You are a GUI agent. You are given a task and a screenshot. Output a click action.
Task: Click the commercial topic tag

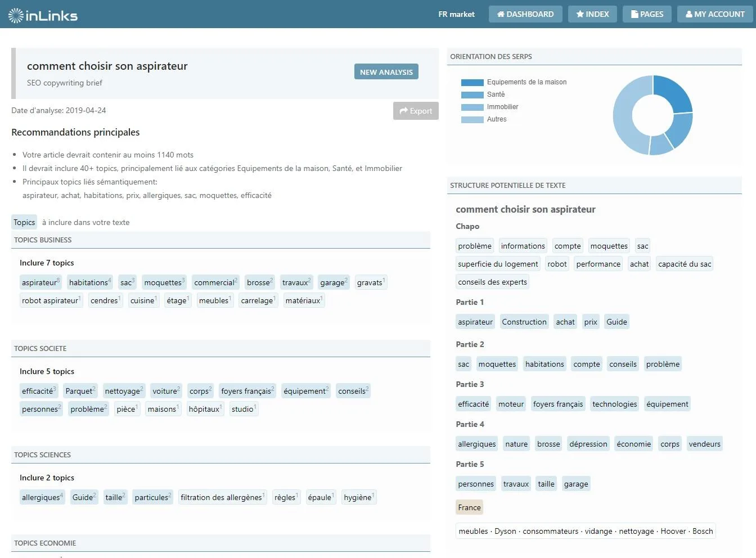pyautogui.click(x=215, y=282)
